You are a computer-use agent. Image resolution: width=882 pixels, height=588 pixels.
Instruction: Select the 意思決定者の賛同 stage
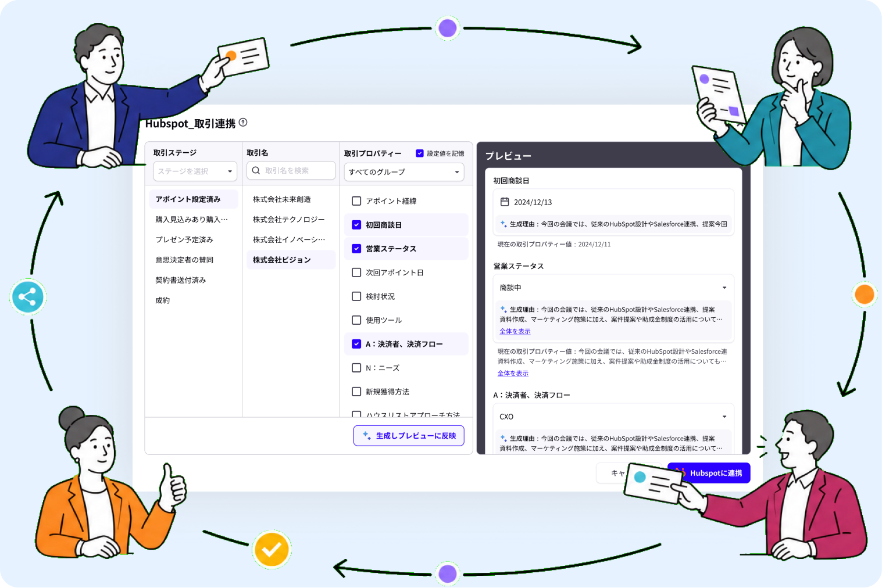194,260
